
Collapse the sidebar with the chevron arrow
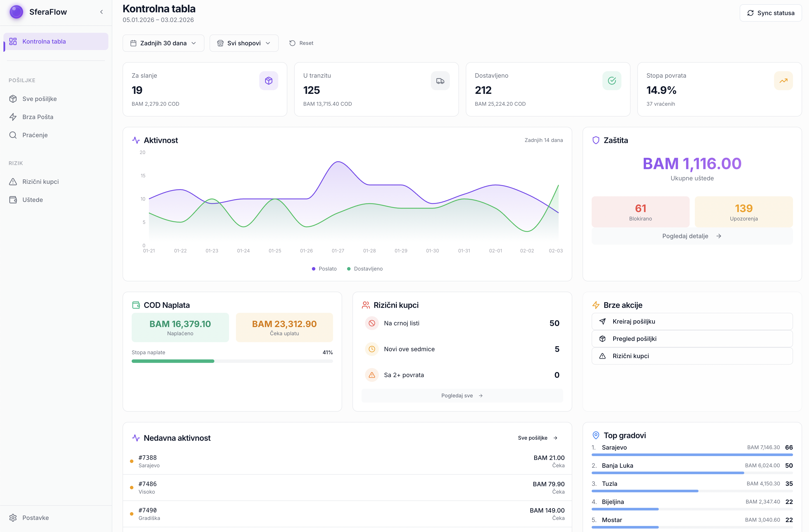coord(101,12)
